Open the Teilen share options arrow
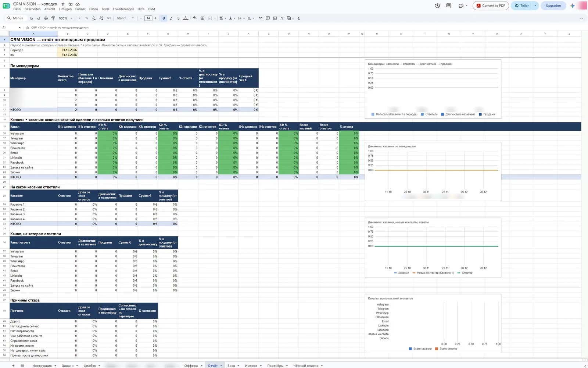Image resolution: width=588 pixels, height=368 pixels. click(535, 6)
